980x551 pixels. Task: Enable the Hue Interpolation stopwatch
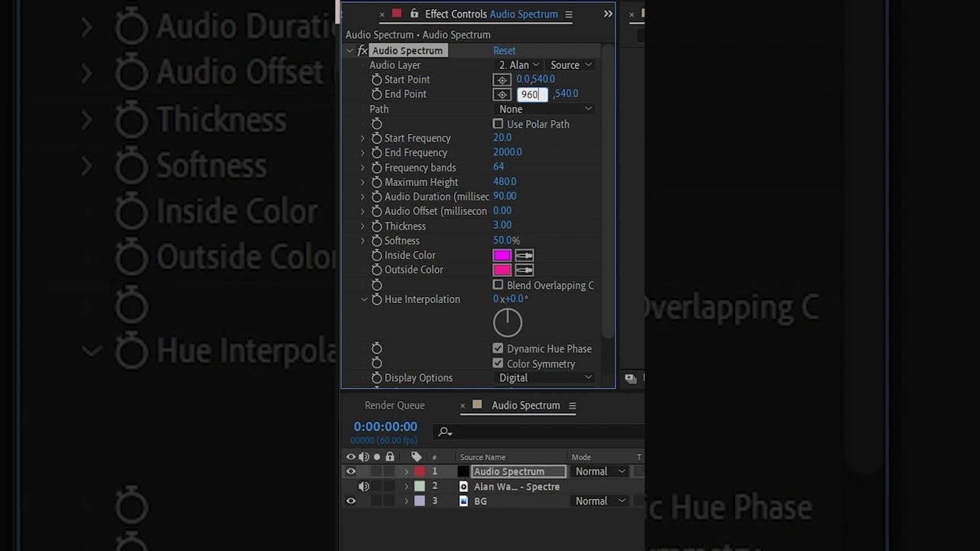(x=377, y=300)
